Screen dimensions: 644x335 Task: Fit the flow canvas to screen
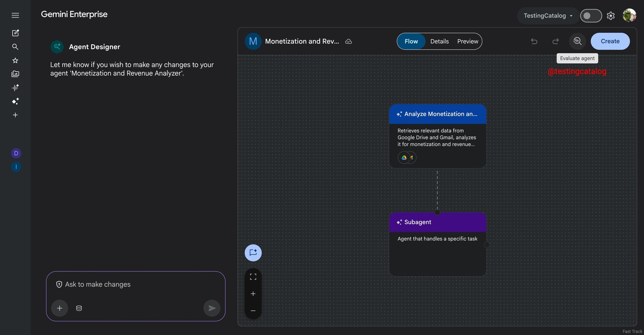click(x=253, y=277)
